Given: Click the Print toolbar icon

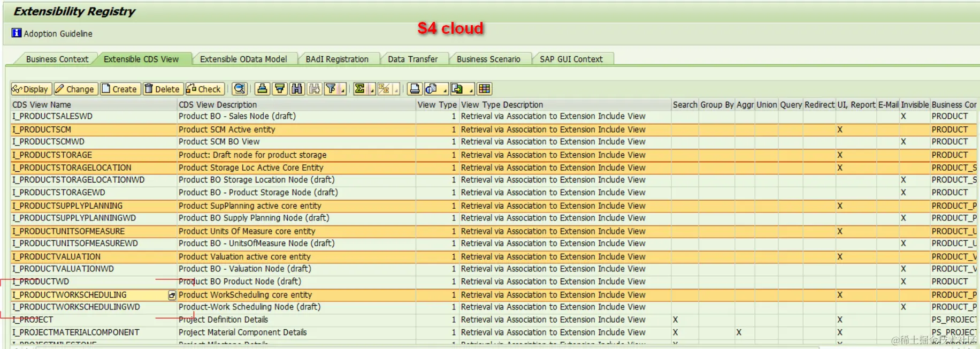Looking at the screenshot, I should click(415, 89).
